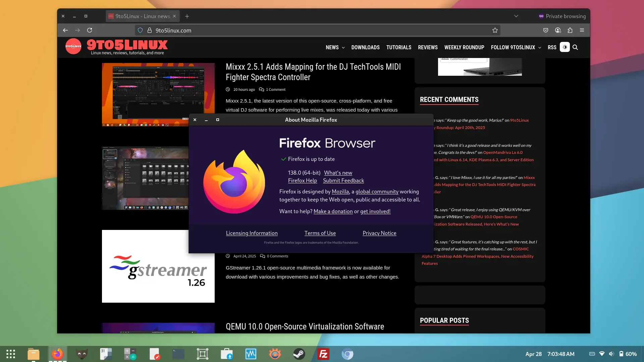Click the website search magnifier icon
The width and height of the screenshot is (644, 362).
coord(575,48)
